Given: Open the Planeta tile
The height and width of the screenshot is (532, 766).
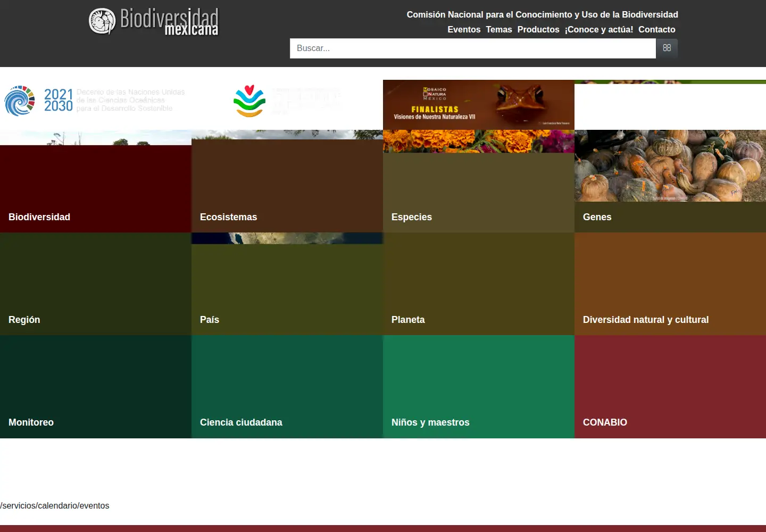Looking at the screenshot, I should point(479,284).
